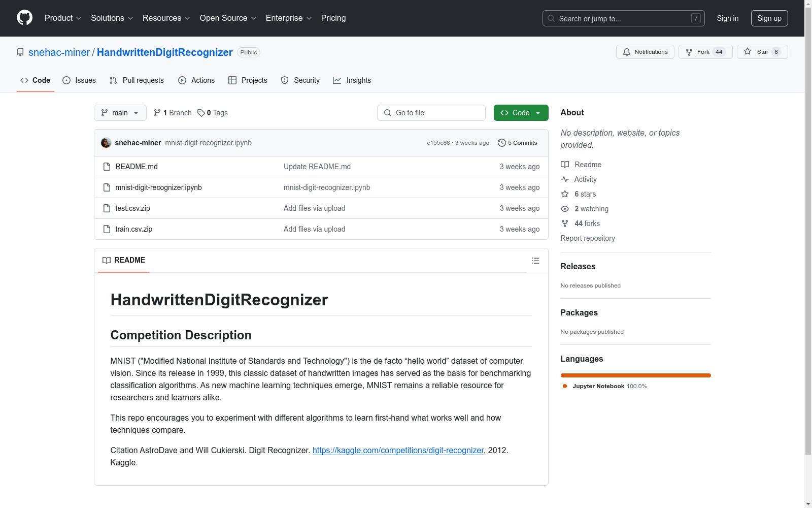Screen dimensions: 812x508
Task: Open the Kaggle digit-recognizer competition link
Action: click(x=398, y=450)
